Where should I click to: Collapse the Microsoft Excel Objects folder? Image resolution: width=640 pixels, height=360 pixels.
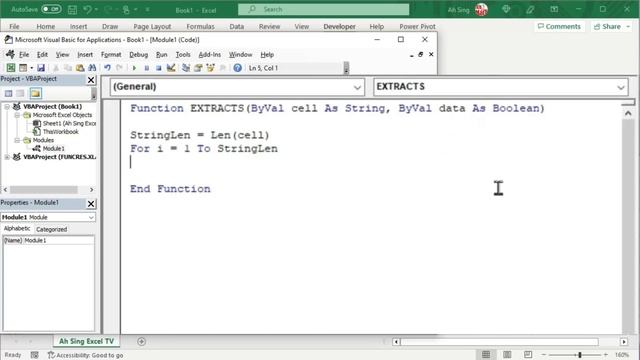click(x=17, y=115)
